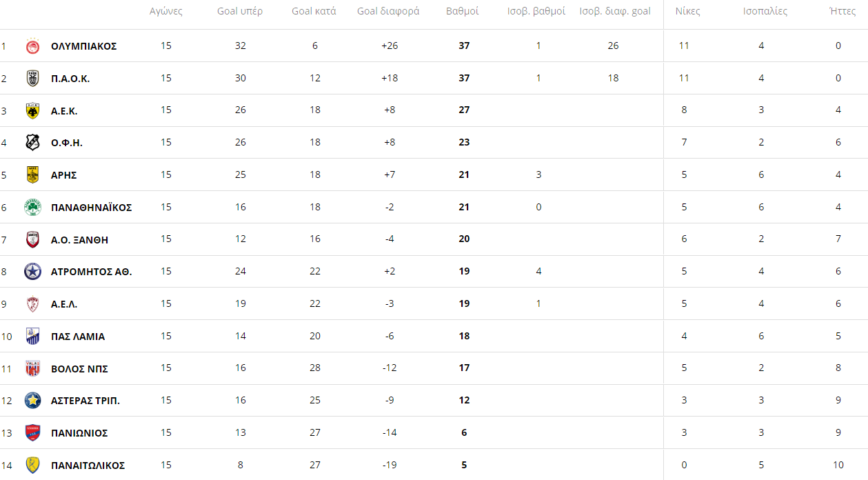
Task: Click the ΟΦΗ black-white crest icon
Action: point(32,143)
